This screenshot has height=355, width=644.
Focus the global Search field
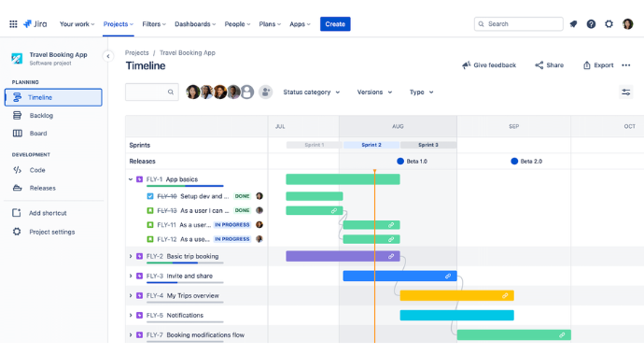(518, 24)
